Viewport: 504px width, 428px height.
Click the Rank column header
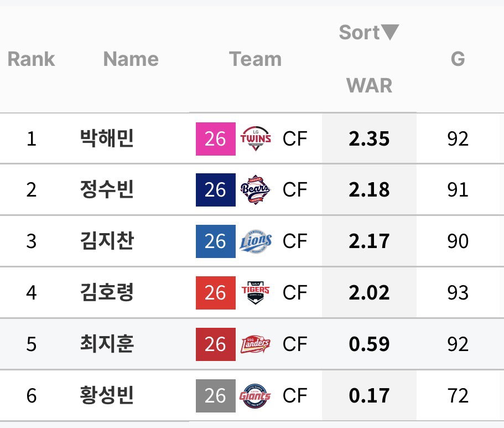tap(31, 59)
